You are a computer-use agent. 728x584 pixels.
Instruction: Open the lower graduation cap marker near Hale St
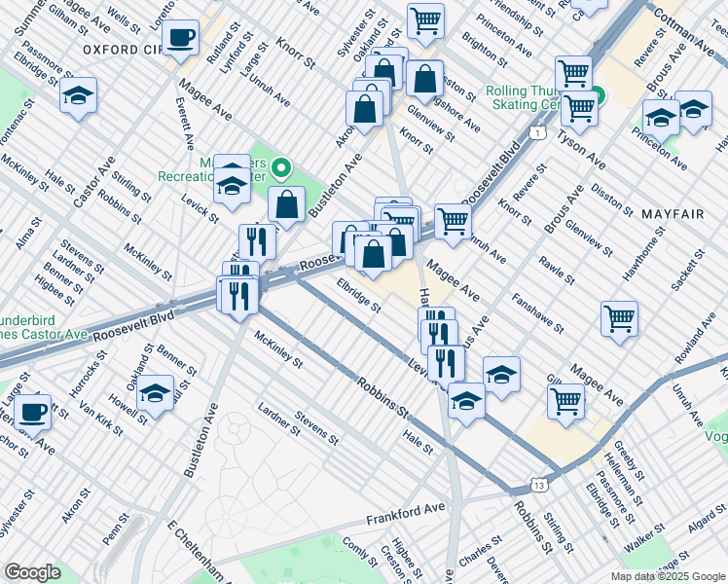pyautogui.click(x=466, y=401)
